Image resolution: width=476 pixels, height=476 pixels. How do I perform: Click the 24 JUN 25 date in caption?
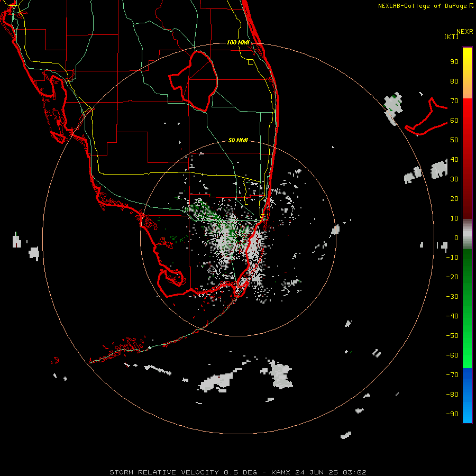(316, 472)
